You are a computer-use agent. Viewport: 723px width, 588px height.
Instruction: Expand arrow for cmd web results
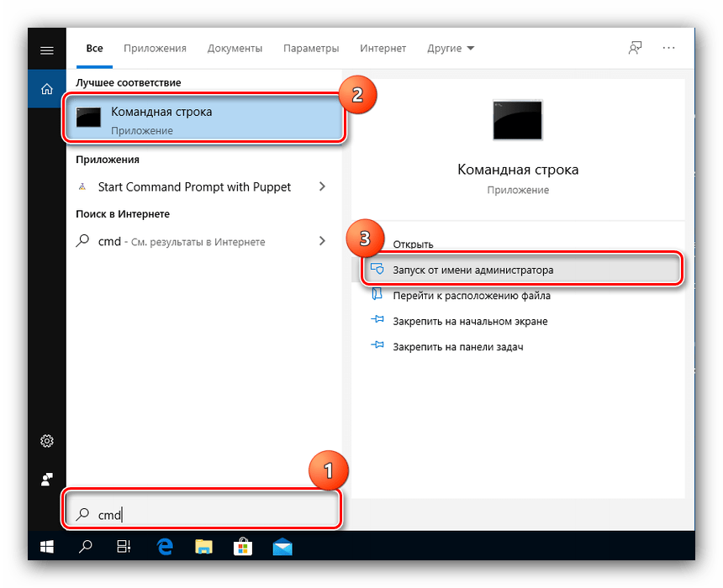(322, 241)
